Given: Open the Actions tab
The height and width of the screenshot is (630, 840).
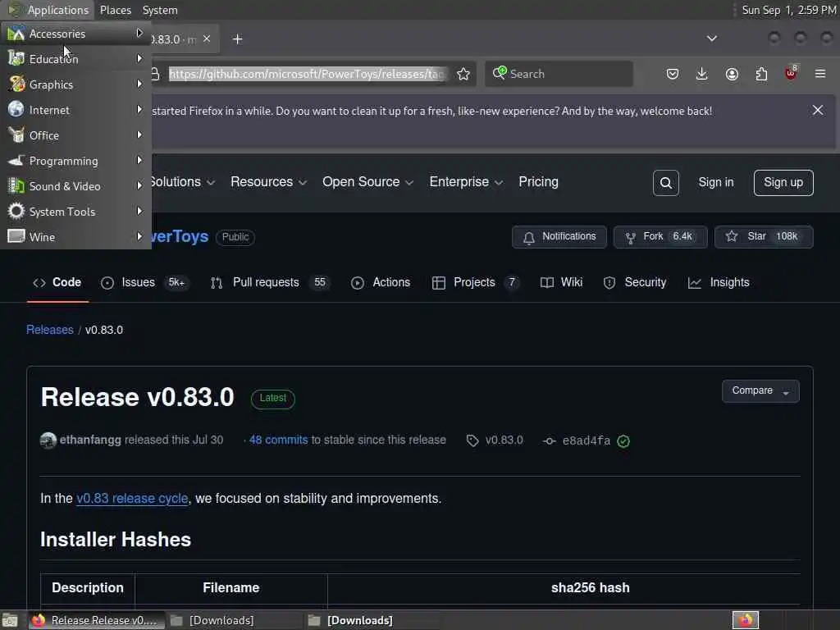Looking at the screenshot, I should (381, 282).
